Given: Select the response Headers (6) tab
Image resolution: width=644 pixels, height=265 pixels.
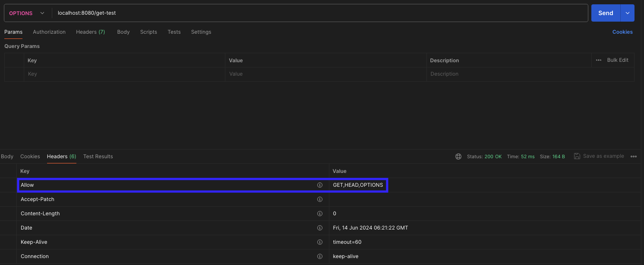Looking at the screenshot, I should pos(61,156).
